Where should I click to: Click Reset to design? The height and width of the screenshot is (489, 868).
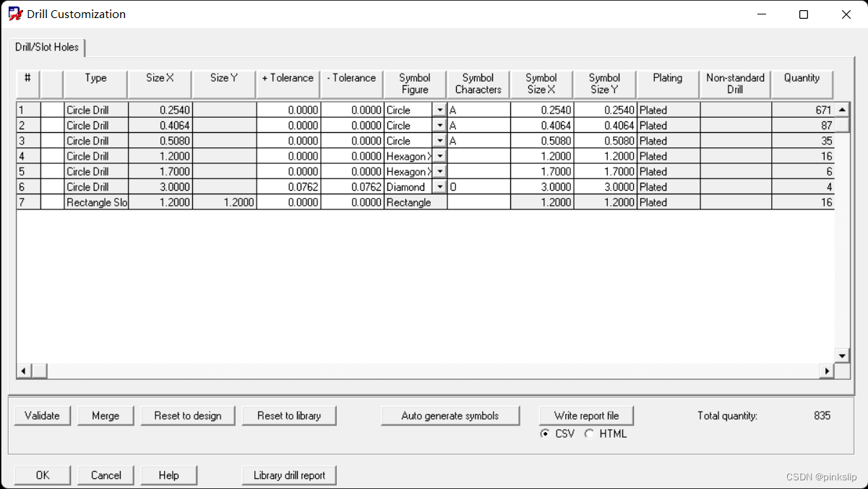tap(187, 415)
